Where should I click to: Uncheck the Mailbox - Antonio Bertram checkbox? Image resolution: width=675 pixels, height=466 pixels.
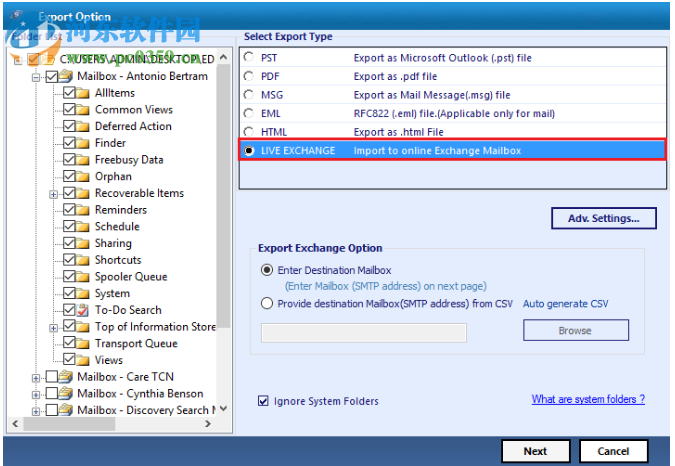(x=52, y=77)
